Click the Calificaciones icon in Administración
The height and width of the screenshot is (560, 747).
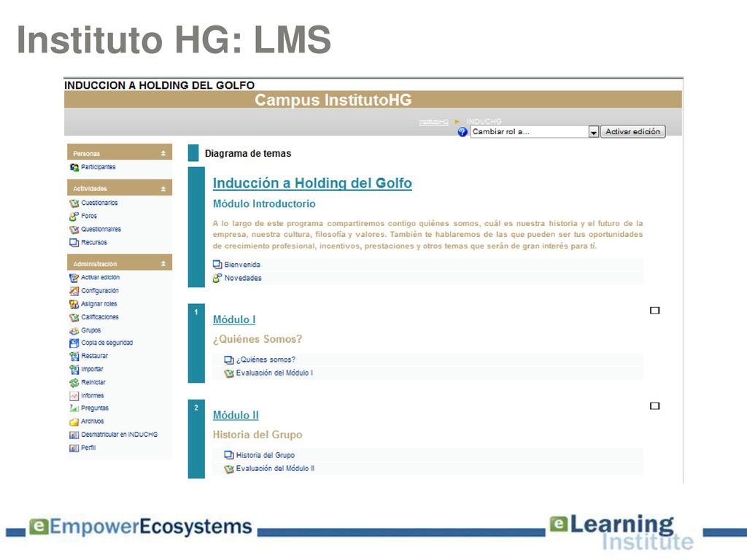tap(74, 317)
